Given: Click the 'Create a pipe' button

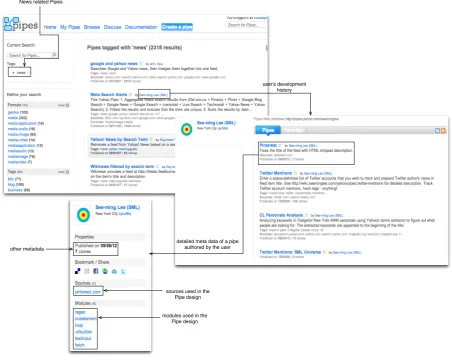Looking at the screenshot, I should [x=177, y=27].
